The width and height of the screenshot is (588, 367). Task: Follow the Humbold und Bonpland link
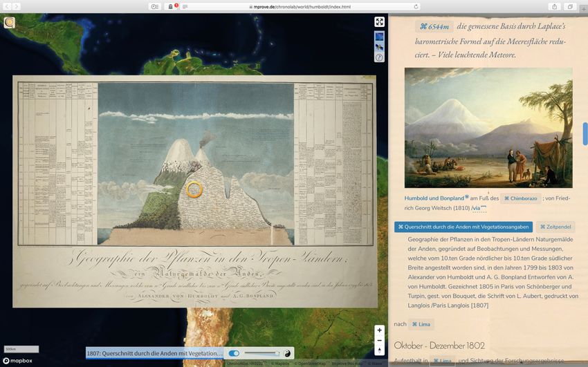434,198
